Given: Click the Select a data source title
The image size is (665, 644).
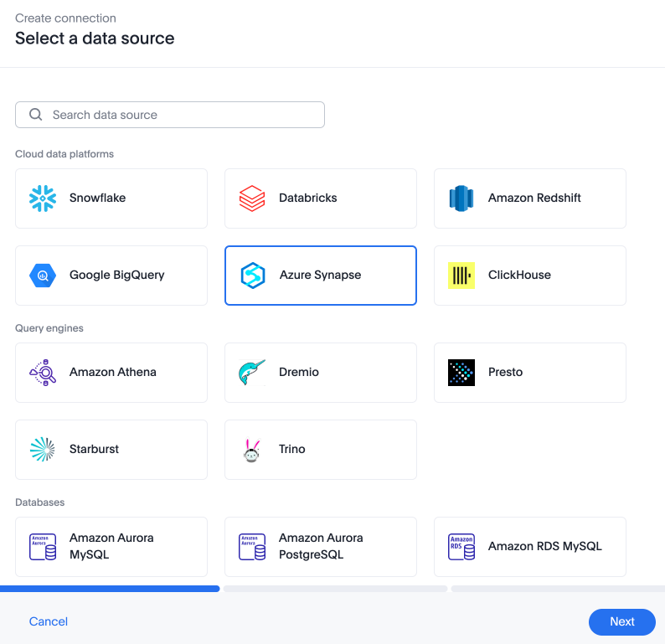Looking at the screenshot, I should (x=95, y=39).
